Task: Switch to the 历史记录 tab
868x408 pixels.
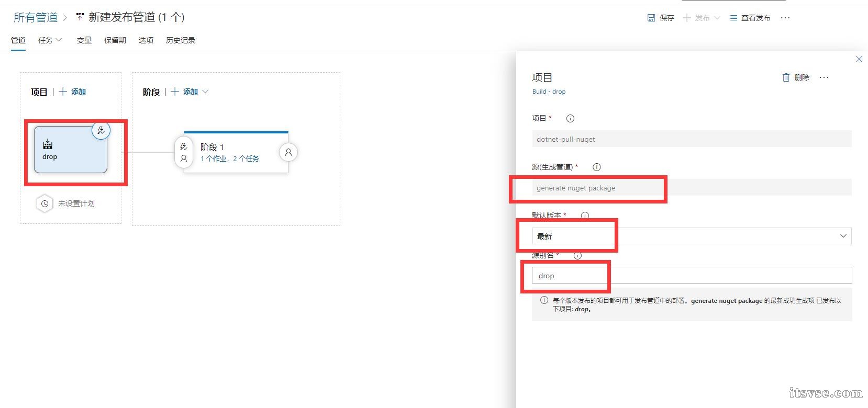Action: coord(181,40)
